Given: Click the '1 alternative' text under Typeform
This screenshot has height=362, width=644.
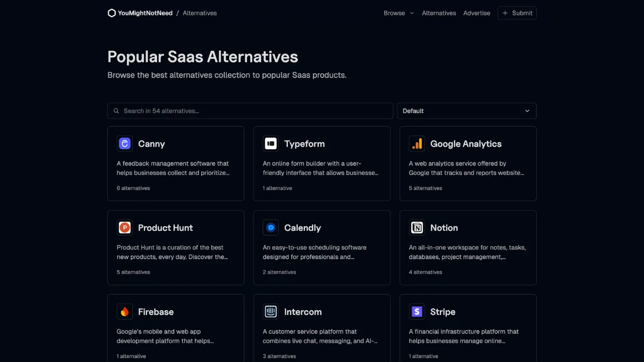Looking at the screenshot, I should 277,188.
